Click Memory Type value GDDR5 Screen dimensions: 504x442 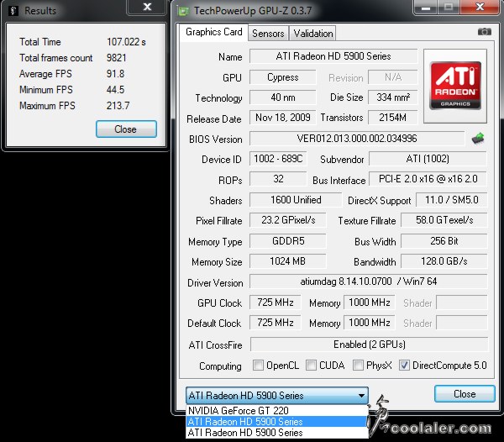(x=288, y=241)
